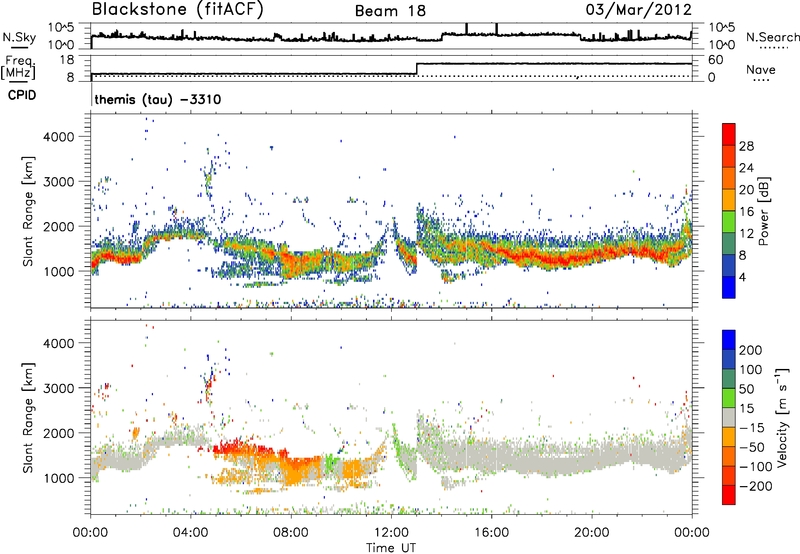Image resolution: width=800 pixels, height=554 pixels.
Task: Click the power colorbar value 28
Action: pos(746,146)
